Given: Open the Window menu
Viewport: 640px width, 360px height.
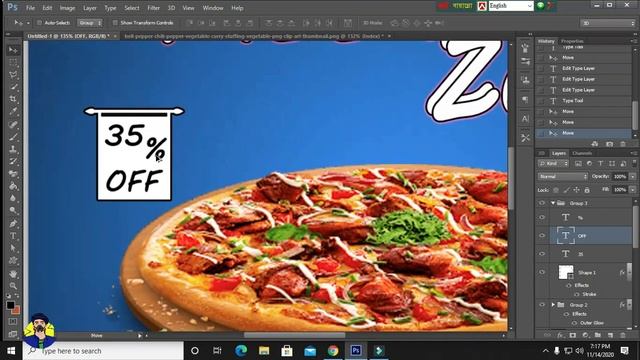Looking at the screenshot, I should point(213,8).
